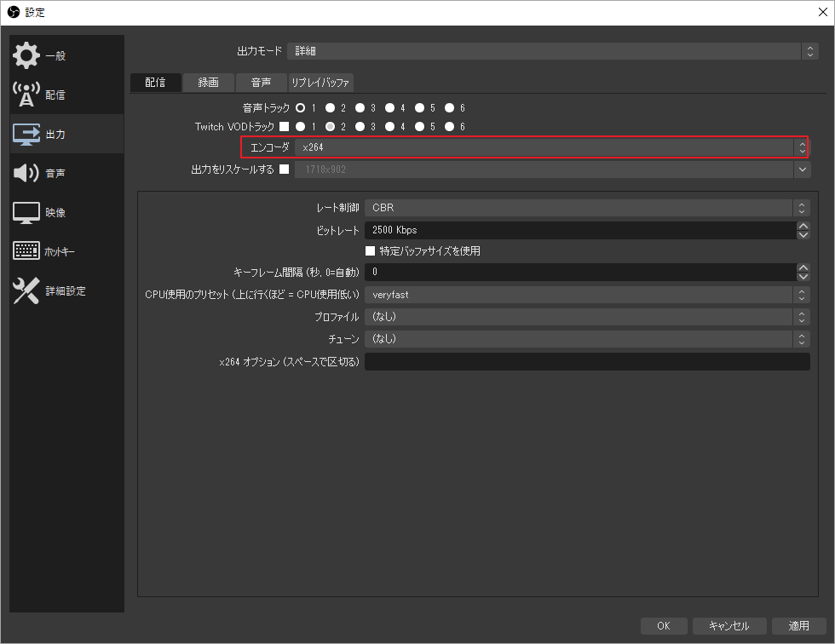Enable the Twitch VODトラック checkbox
The width and height of the screenshot is (835, 644).
[x=285, y=127]
